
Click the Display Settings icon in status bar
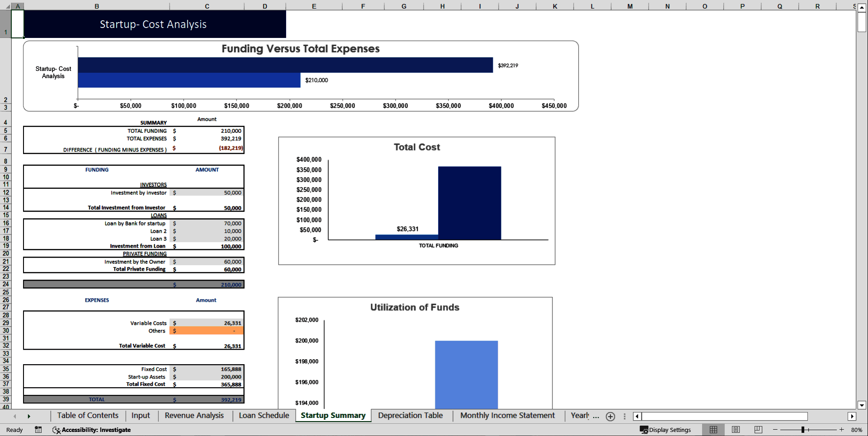644,430
